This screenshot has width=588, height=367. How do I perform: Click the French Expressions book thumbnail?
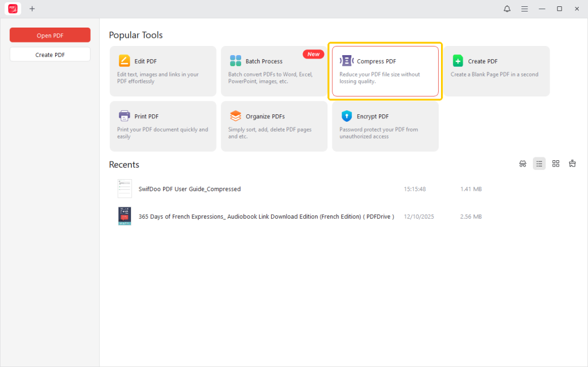125,217
